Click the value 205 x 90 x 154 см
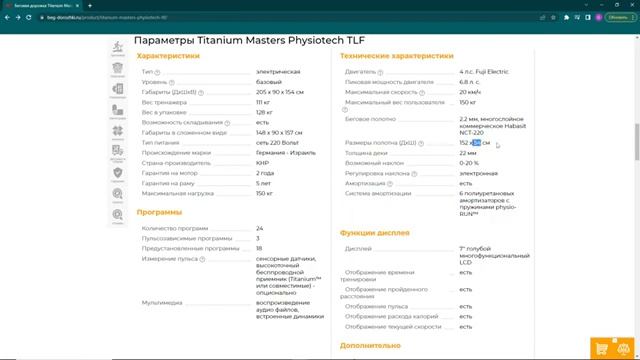640x360 pixels. coord(280,92)
